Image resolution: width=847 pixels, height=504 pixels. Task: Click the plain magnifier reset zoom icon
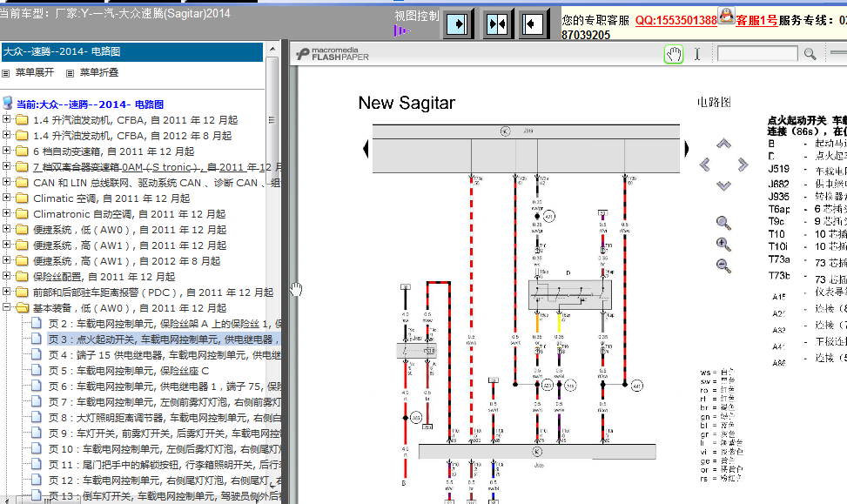click(723, 223)
